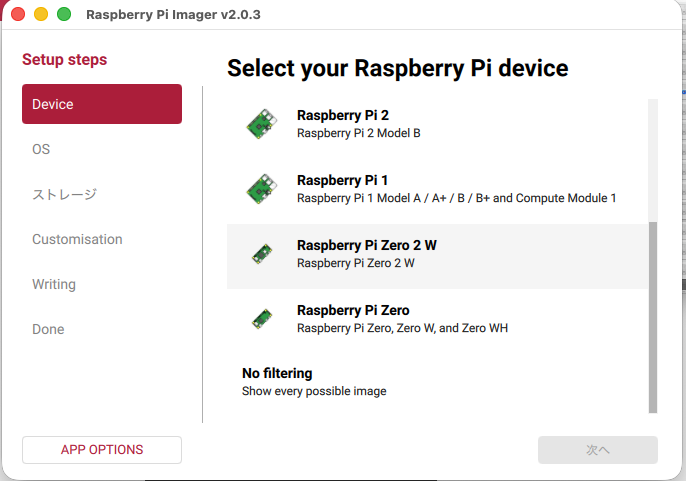The width and height of the screenshot is (686, 481).
Task: Open the Customisation step
Action: pyautogui.click(x=77, y=239)
